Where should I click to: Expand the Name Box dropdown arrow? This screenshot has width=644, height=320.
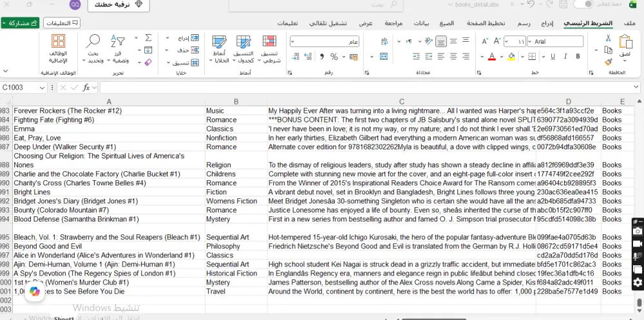[43, 88]
